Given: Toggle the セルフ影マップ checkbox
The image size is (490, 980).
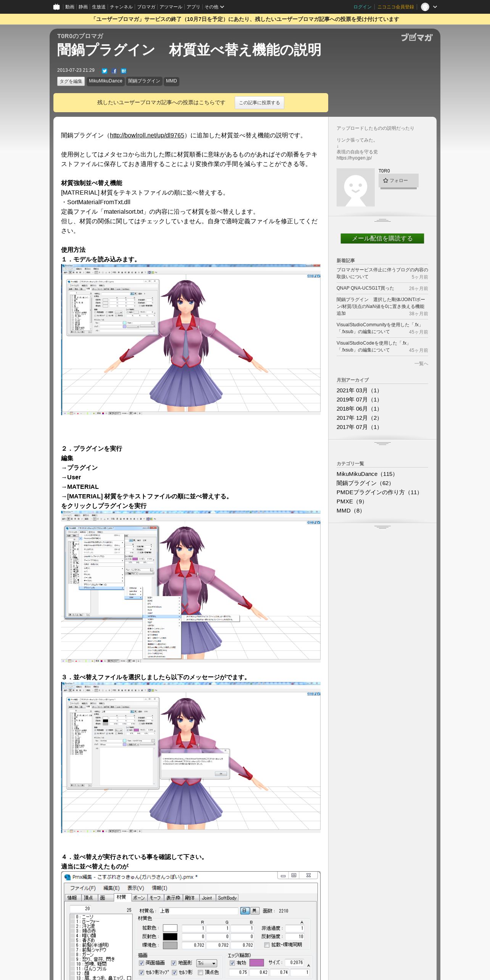Looking at the screenshot, I should click(141, 972).
